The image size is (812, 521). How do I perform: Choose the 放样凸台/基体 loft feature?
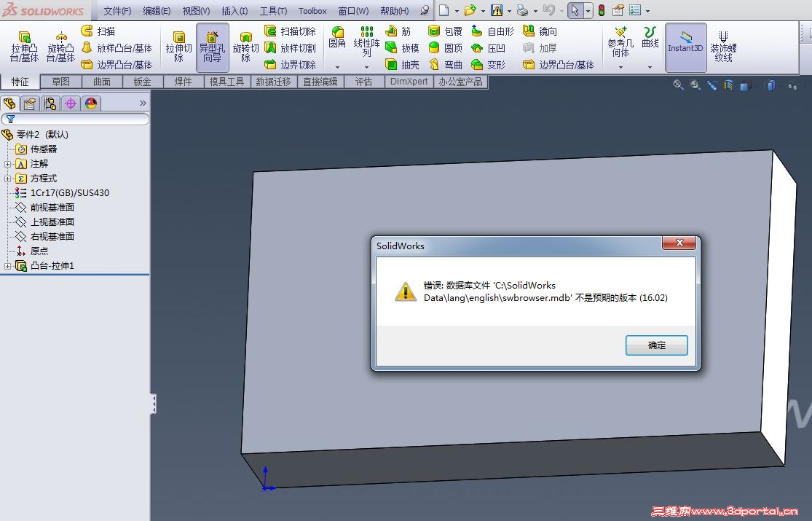(x=117, y=48)
